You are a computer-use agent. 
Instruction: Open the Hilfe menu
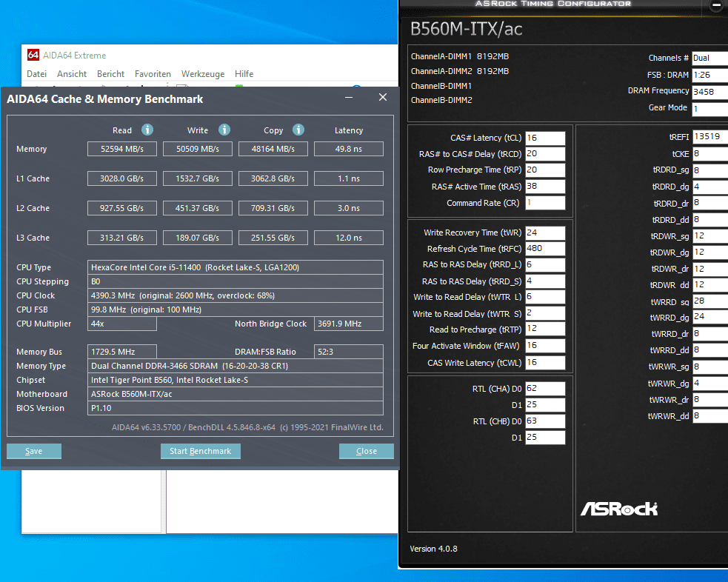[x=244, y=74]
